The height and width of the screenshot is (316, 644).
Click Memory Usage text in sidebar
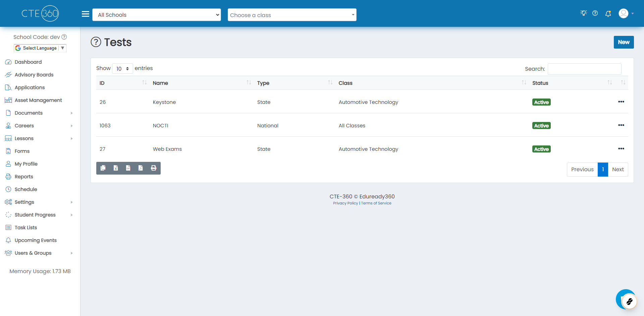coord(40,271)
